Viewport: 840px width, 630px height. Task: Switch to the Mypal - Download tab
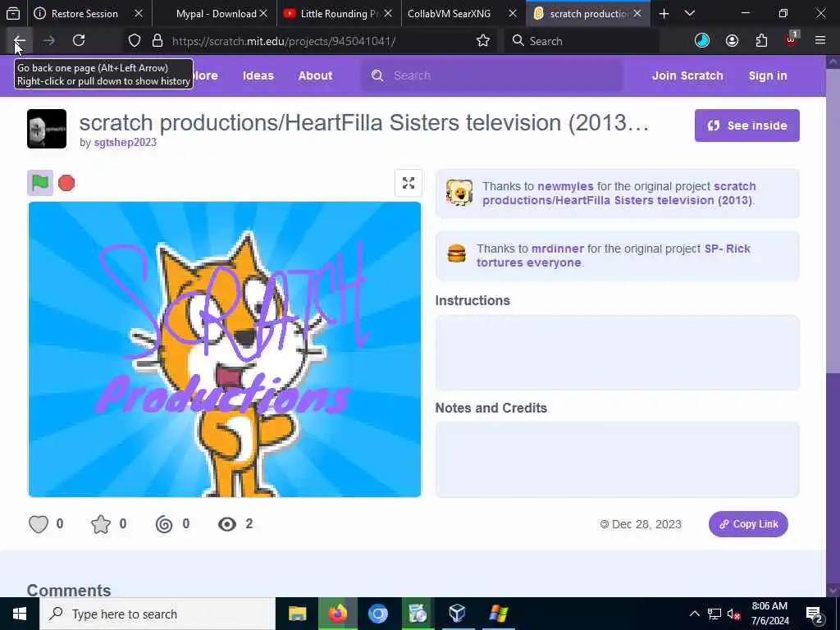[216, 13]
